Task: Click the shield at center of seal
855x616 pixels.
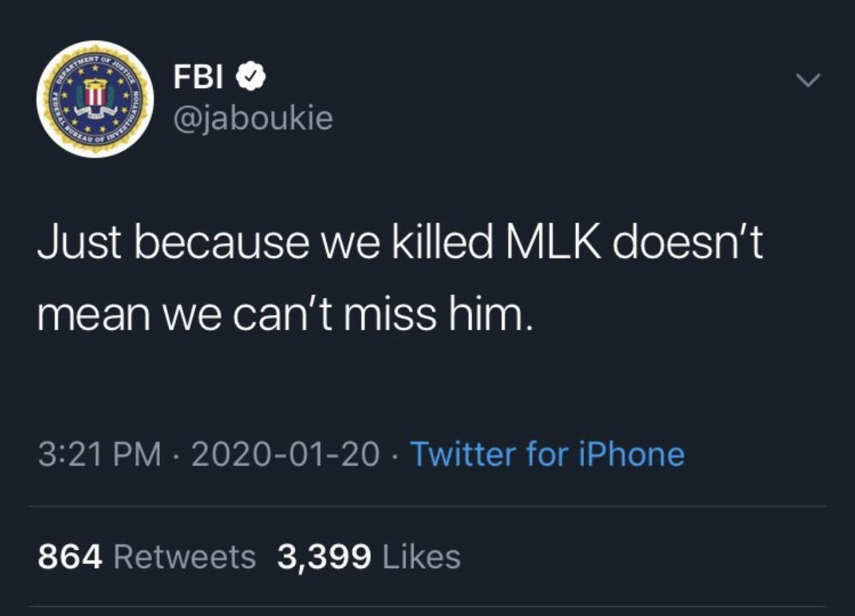Action: tap(95, 99)
